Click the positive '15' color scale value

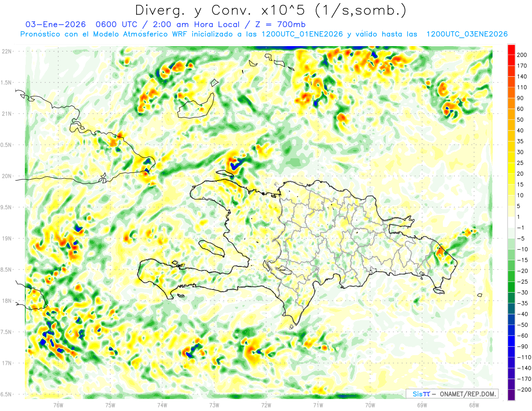521,184
